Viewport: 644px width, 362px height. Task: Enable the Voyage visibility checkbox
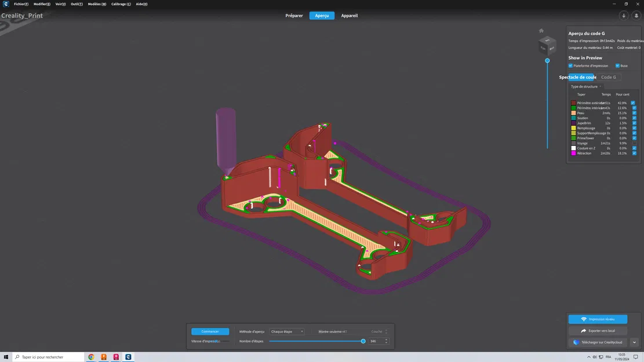click(x=633, y=143)
